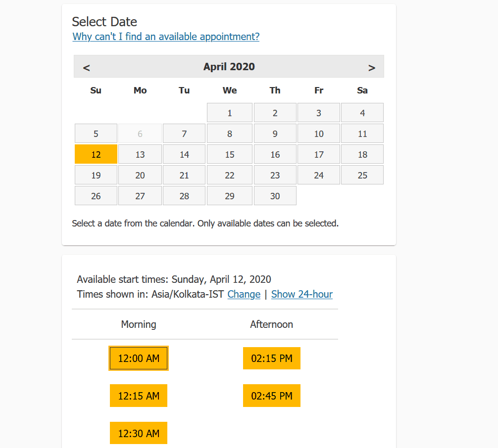
Task: Navigate to May 2020 using next arrow
Action: pos(372,67)
